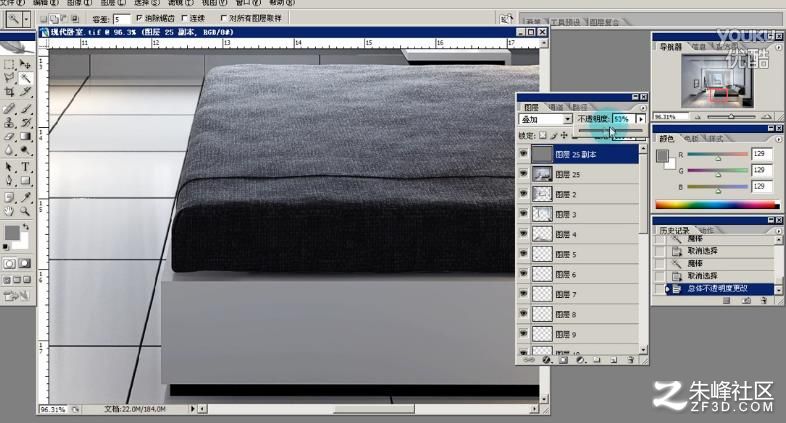Click swap foreground and background colors icon
This screenshot has height=423, width=786.
point(26,227)
